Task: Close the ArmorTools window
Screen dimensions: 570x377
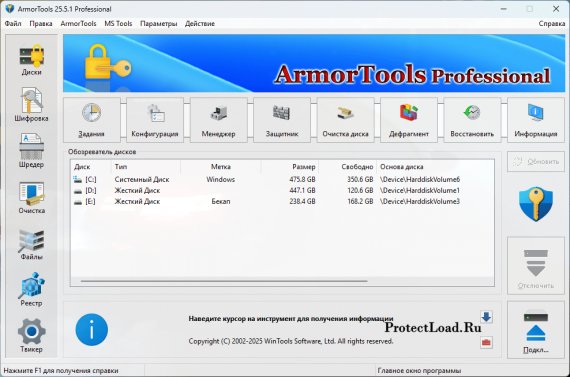Action: pos(556,9)
